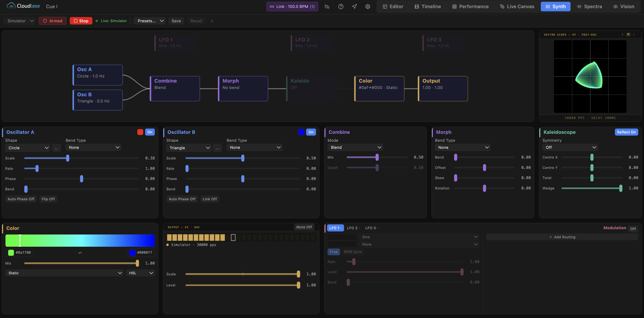Click the swap colors arrows icon
Viewport: 644px width, 318px height.
point(80,253)
